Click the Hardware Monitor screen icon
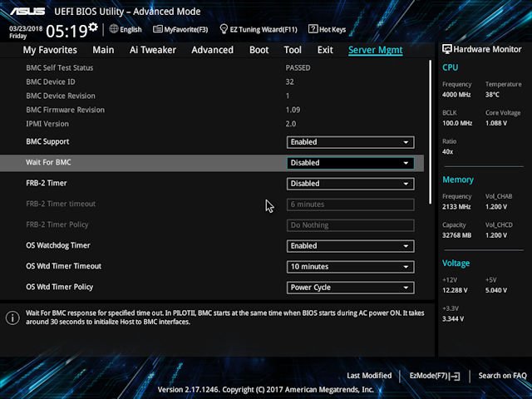Screen dimensions: 532x399 (x=447, y=49)
